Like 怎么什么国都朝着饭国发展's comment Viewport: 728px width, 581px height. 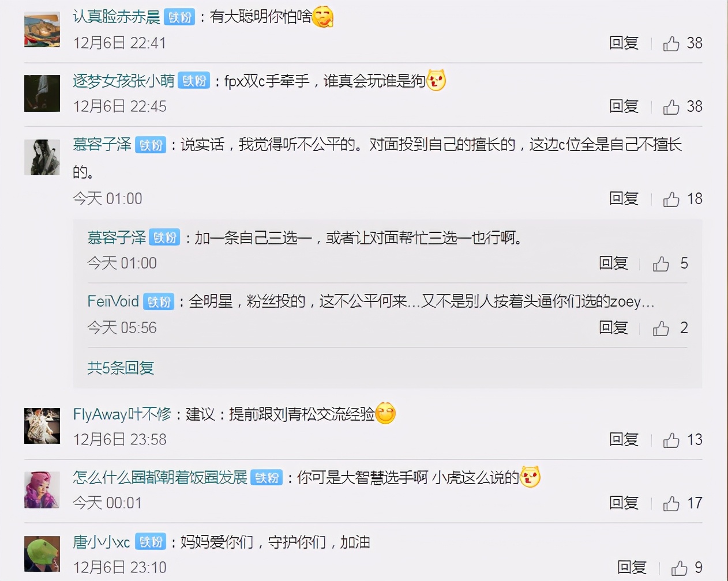(671, 503)
